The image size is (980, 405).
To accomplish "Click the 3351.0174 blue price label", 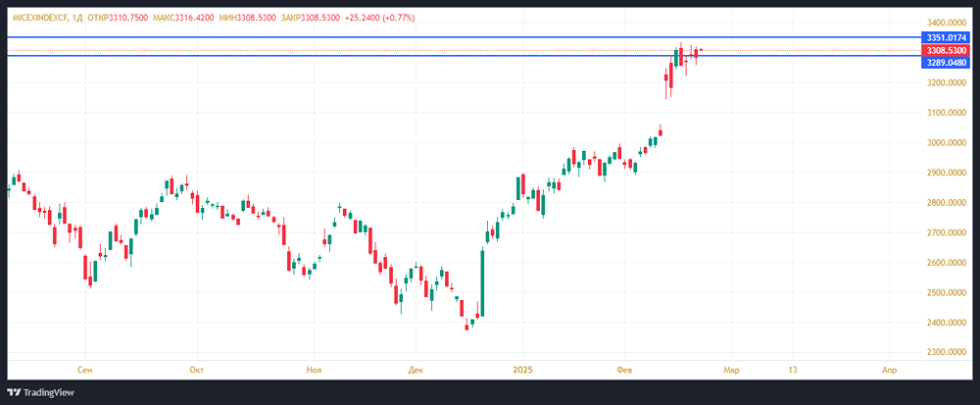I will (946, 37).
